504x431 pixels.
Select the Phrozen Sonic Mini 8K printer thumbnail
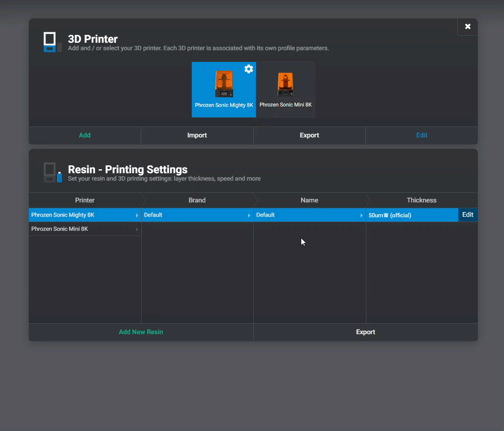286,89
